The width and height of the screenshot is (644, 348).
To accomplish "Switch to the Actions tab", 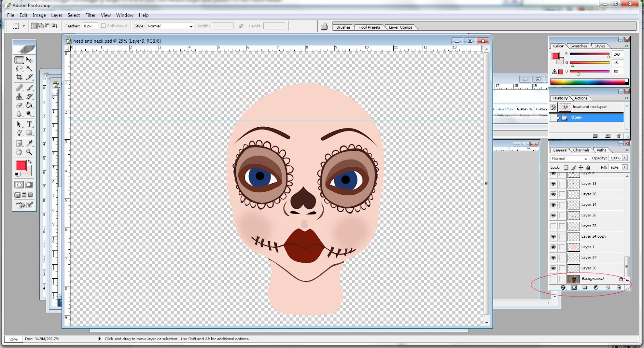I will [580, 98].
